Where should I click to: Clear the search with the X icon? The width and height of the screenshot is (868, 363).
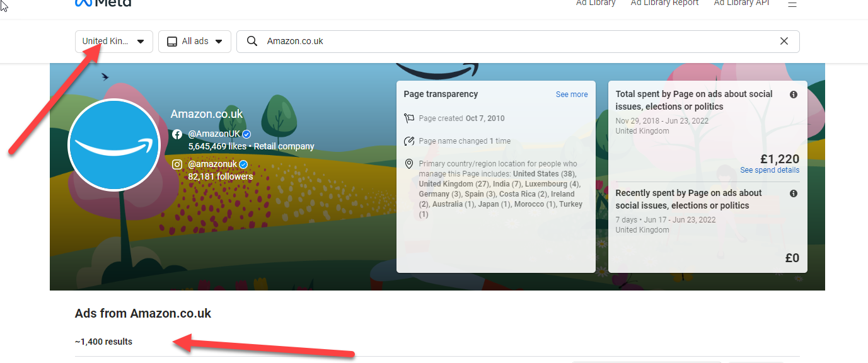[784, 41]
